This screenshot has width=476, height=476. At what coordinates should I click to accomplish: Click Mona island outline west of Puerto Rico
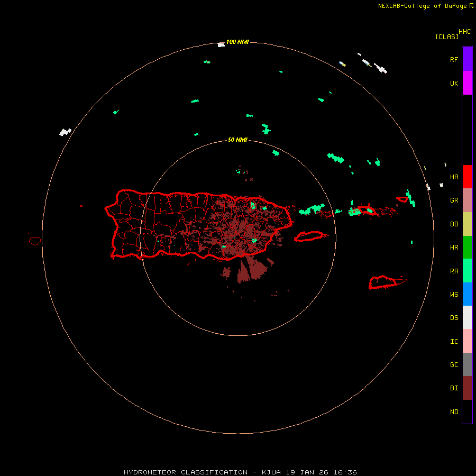point(35,241)
